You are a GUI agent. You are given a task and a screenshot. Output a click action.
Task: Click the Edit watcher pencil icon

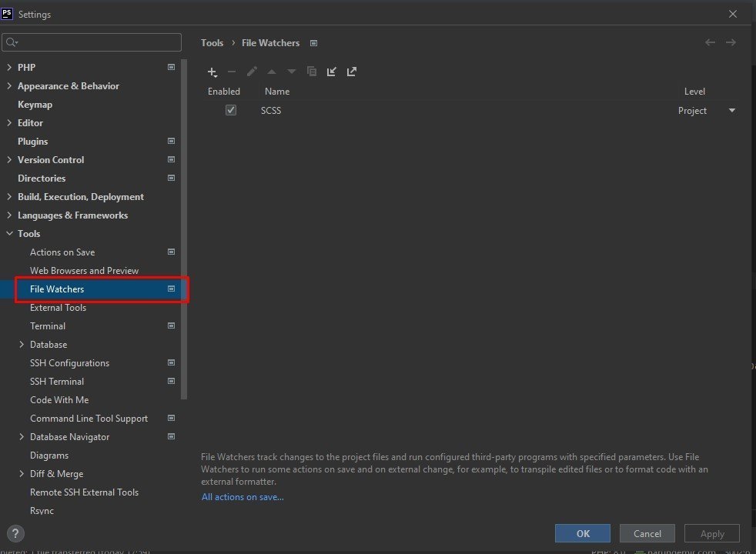(252, 72)
